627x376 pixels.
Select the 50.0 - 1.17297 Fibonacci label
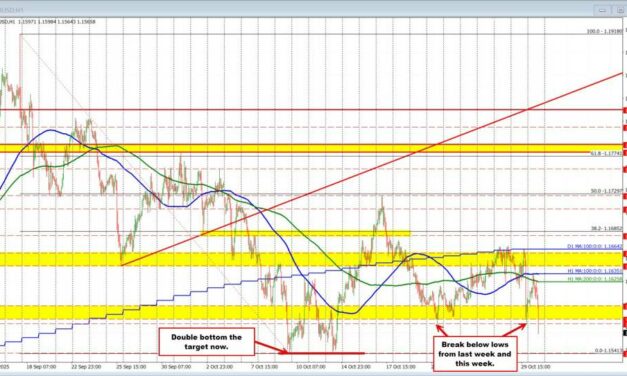[x=607, y=191]
